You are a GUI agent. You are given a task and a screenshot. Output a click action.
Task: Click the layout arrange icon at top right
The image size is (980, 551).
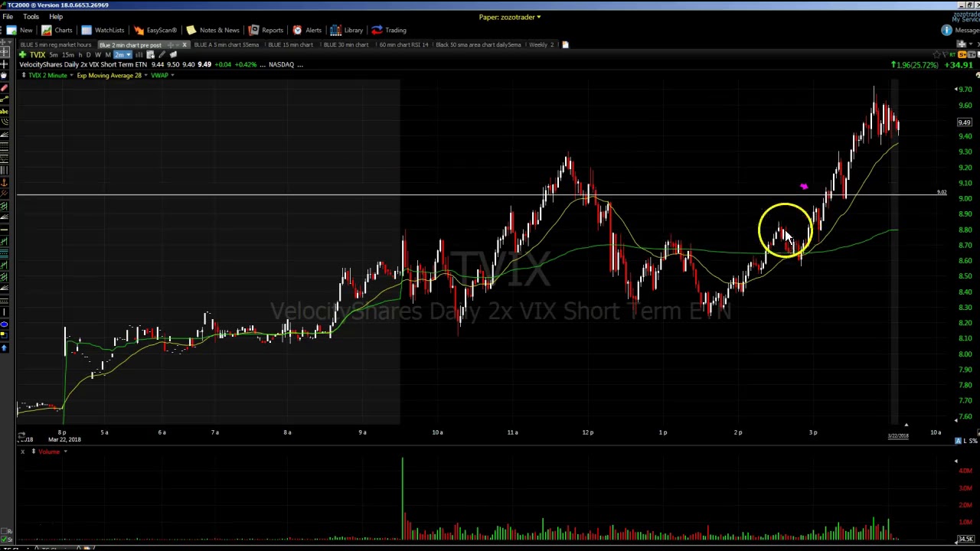pyautogui.click(x=962, y=44)
